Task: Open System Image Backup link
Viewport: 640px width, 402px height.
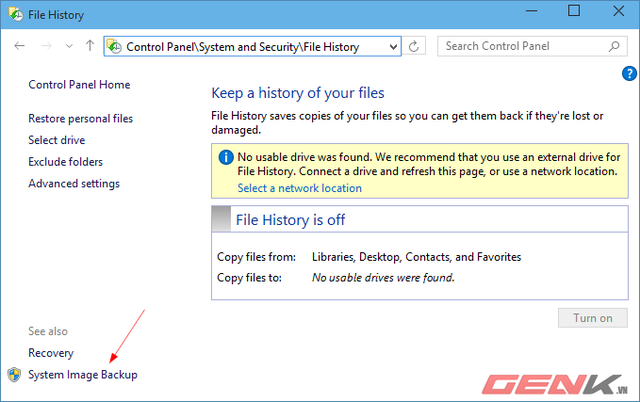Action: (83, 375)
